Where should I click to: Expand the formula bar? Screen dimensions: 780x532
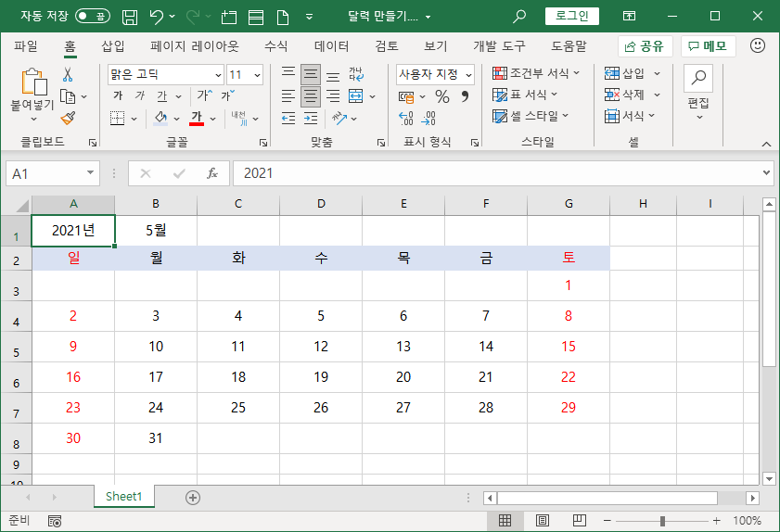[x=766, y=173]
